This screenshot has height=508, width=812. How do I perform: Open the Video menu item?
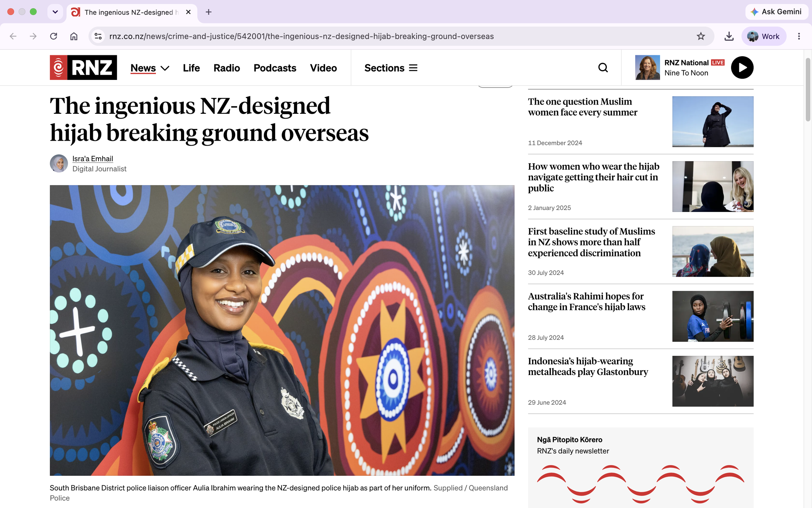[x=323, y=68]
